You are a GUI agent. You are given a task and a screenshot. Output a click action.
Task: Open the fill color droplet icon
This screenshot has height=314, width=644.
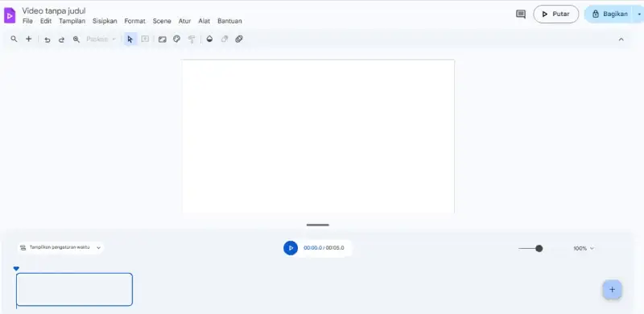point(209,39)
